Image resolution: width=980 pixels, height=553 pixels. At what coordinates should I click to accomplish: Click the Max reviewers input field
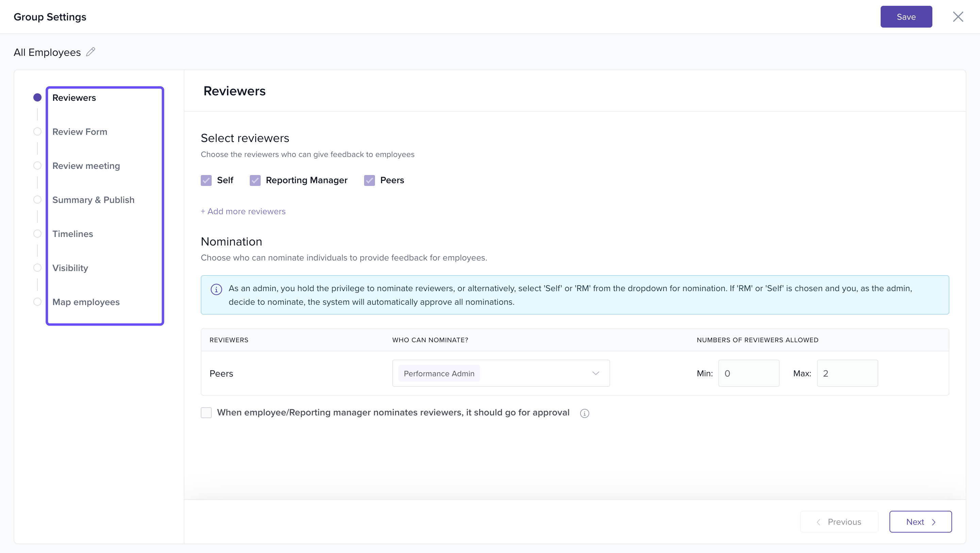(847, 373)
